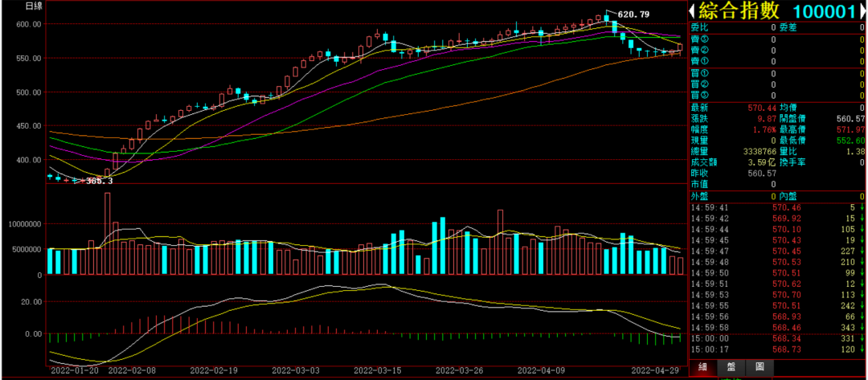Click the right arrow after code 100001
Screen dimensions: 868x380
click(x=863, y=10)
